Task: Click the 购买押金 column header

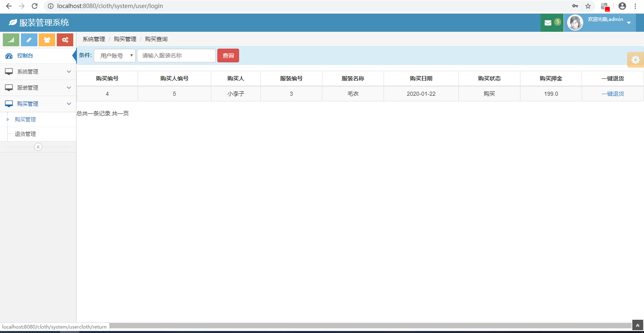Action: pyautogui.click(x=551, y=78)
